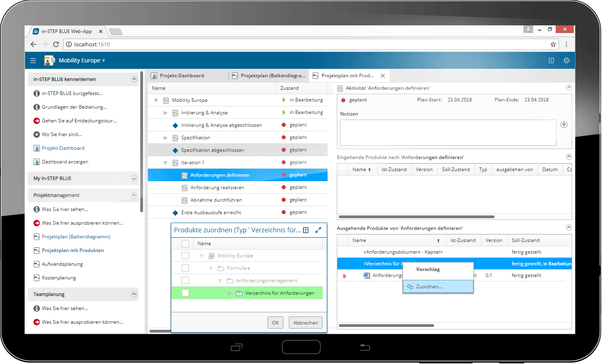Click inside the Notizen text field
The image size is (602, 364).
447,133
